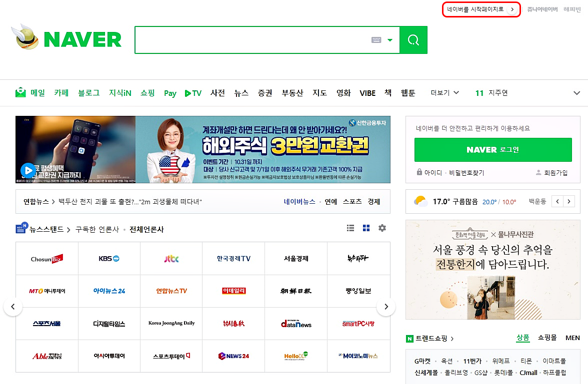Go to the 카페 menu item
The width and height of the screenshot is (588, 384).
[x=61, y=92]
